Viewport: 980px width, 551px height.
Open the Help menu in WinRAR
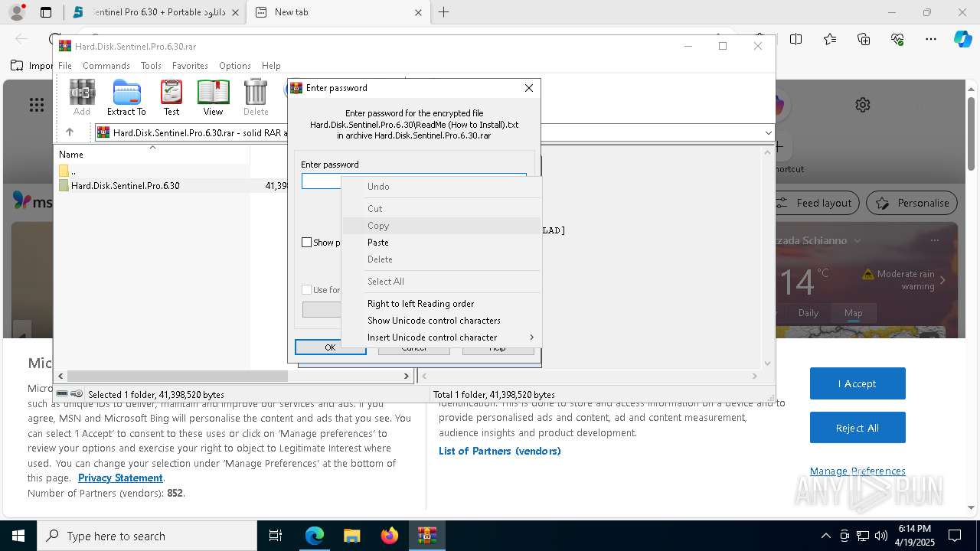pyautogui.click(x=271, y=66)
